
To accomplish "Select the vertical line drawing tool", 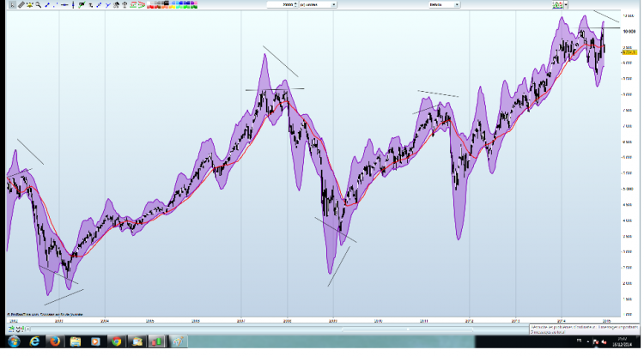I will tap(73, 5).
